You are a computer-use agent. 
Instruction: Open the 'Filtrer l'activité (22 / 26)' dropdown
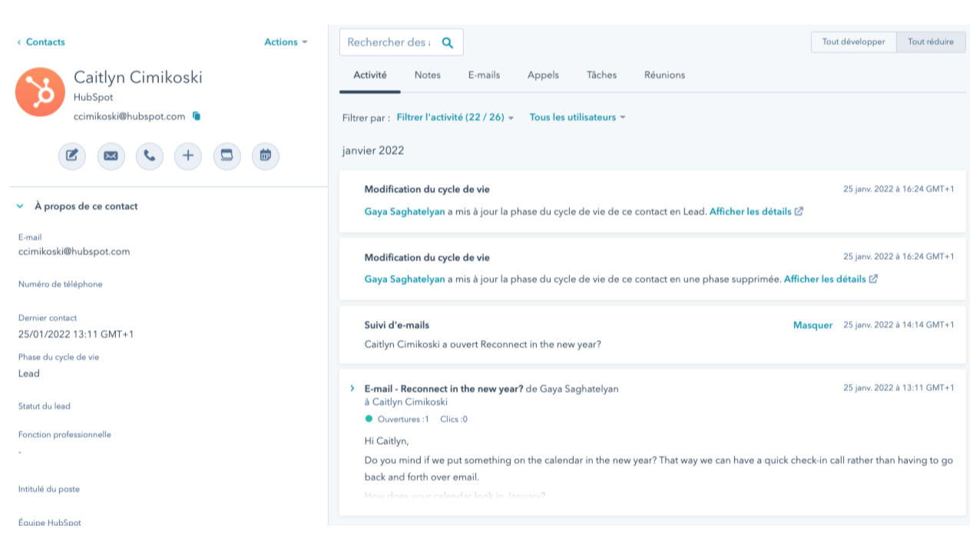click(x=453, y=117)
